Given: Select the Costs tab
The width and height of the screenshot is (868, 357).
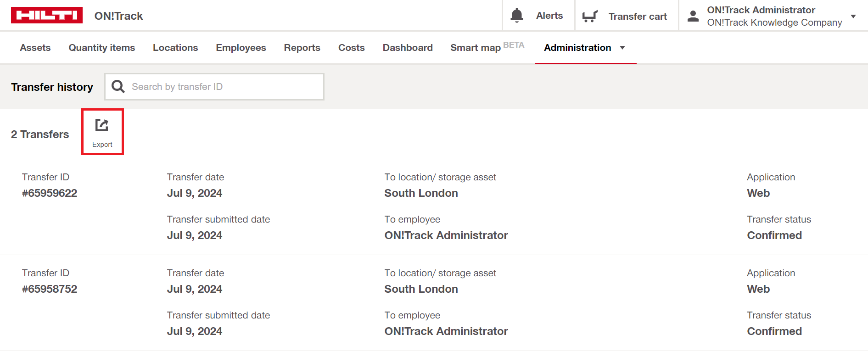Looking at the screenshot, I should (x=352, y=48).
